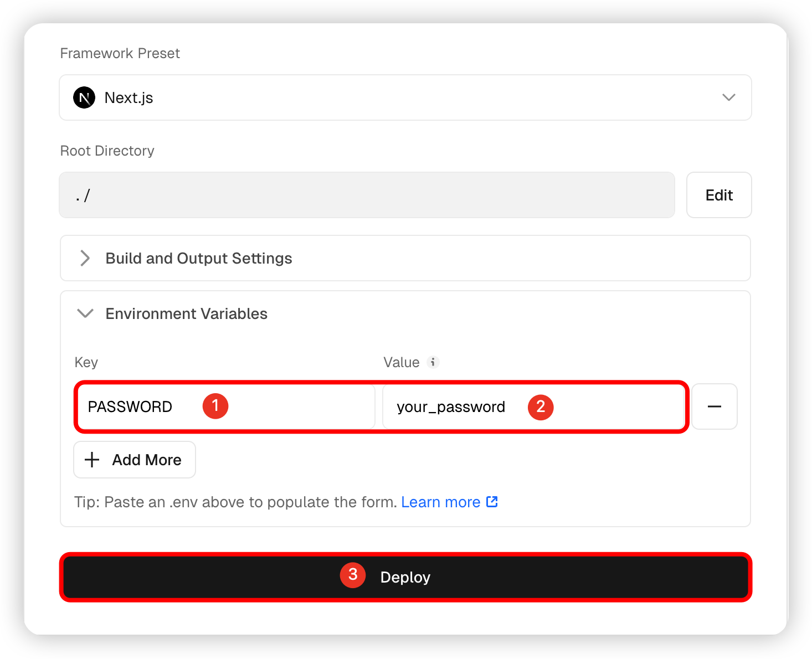Remove the variable with the minus icon
Screen dimensions: 812x659
[714, 407]
